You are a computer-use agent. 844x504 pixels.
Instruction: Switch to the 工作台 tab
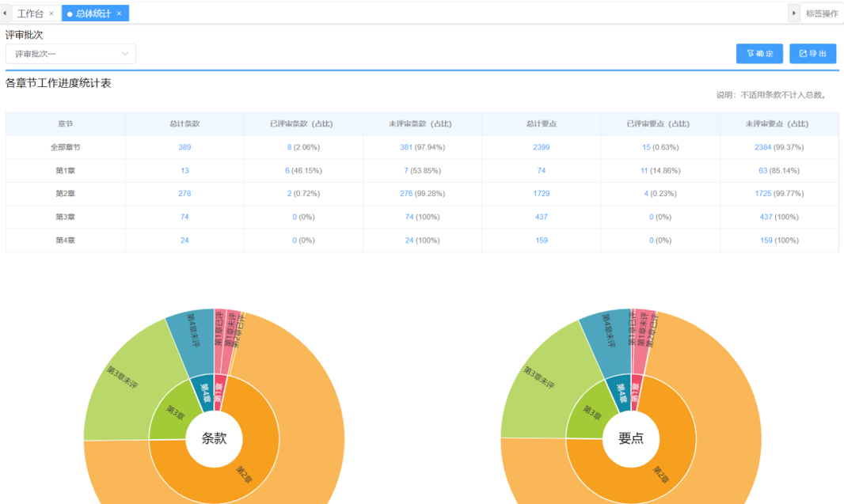[x=30, y=13]
